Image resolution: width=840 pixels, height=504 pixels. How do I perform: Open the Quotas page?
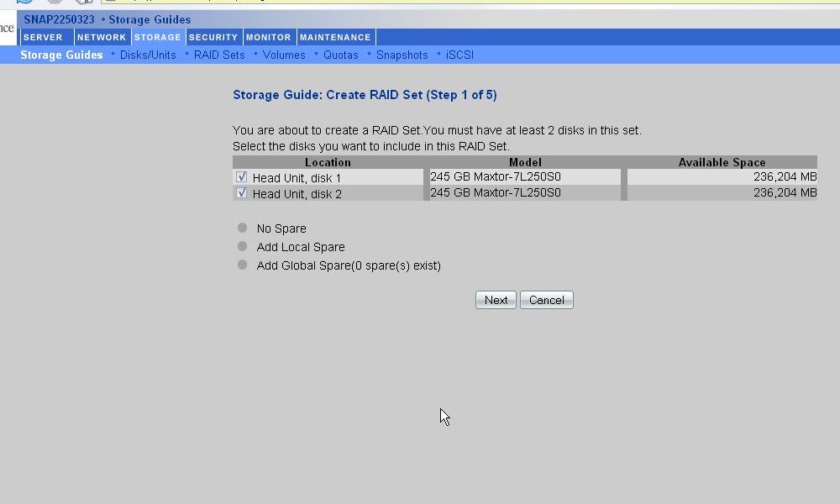[341, 55]
